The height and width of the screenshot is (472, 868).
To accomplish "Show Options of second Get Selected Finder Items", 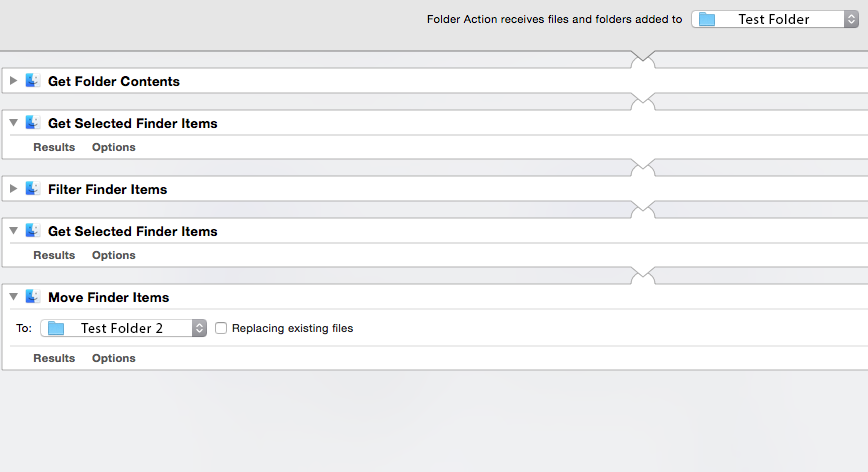I will pos(114,255).
